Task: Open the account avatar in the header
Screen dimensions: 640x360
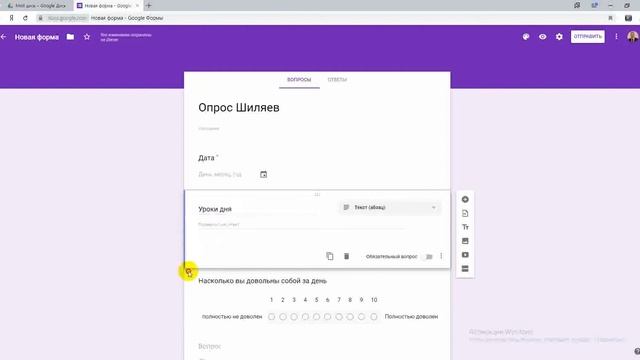Action: 633,37
